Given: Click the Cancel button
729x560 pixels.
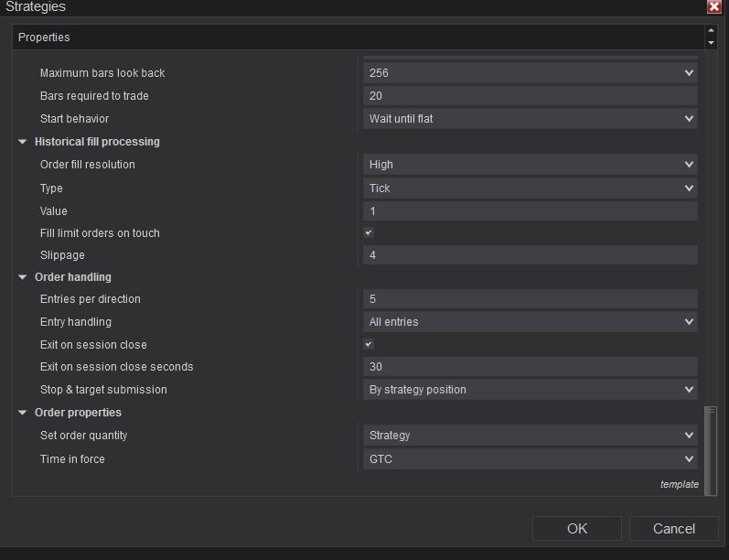Looking at the screenshot, I should tap(674, 528).
